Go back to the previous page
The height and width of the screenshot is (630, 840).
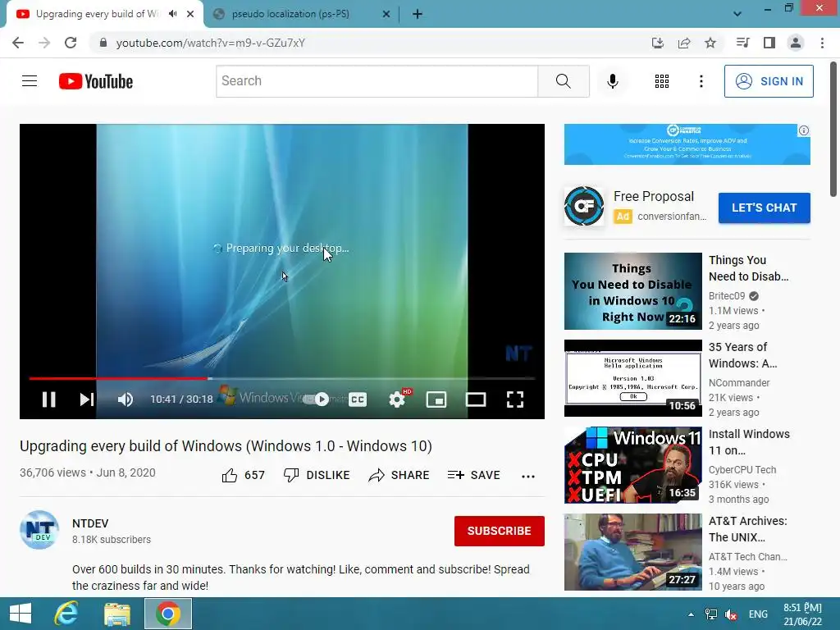[18, 43]
